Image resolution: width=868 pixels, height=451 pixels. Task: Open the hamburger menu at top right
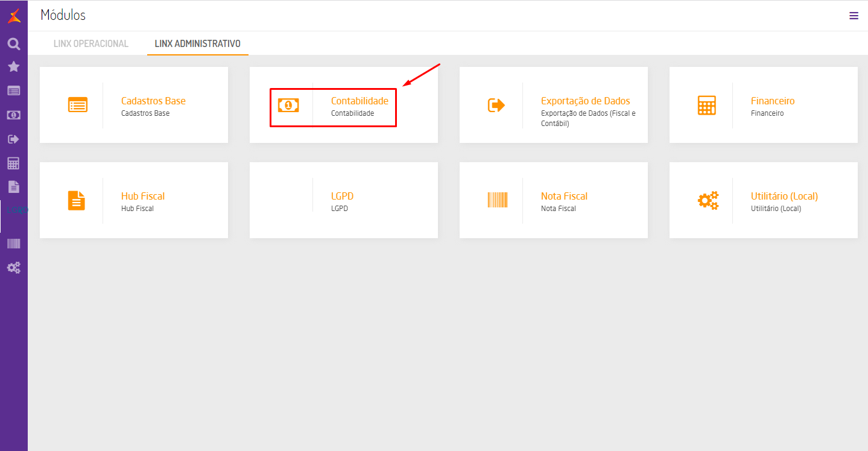pyautogui.click(x=854, y=16)
